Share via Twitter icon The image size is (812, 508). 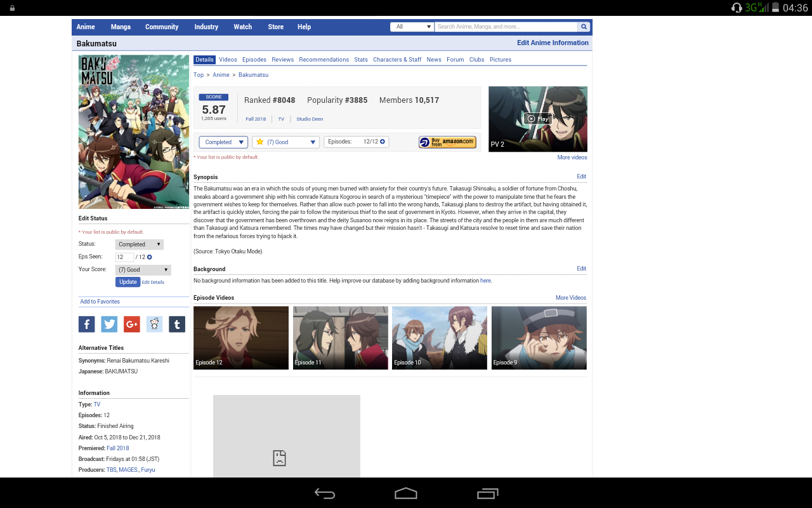[x=109, y=324]
